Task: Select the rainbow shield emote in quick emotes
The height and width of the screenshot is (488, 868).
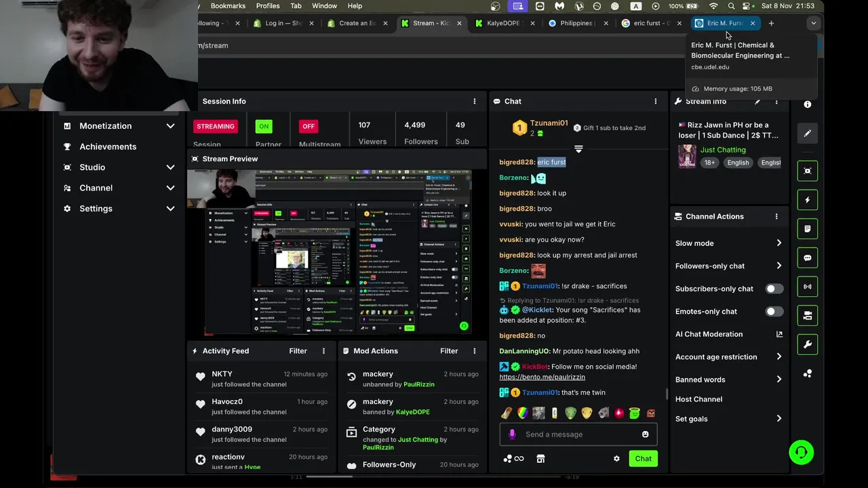Action: 522,413
